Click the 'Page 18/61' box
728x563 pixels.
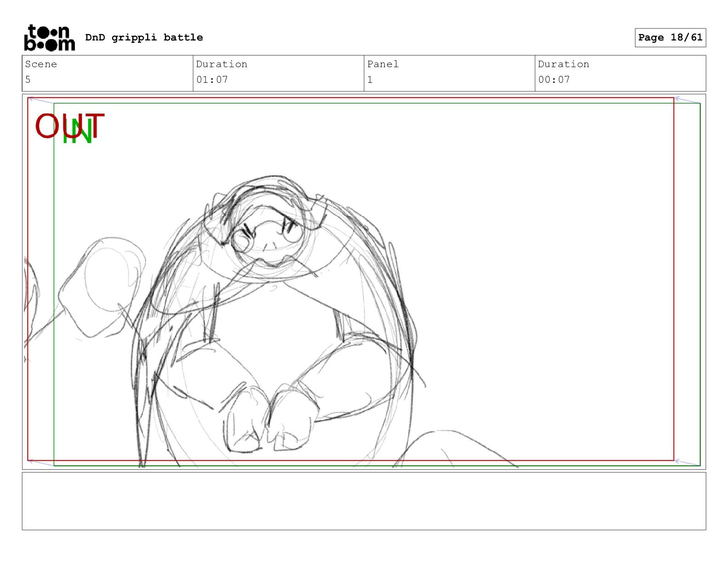(x=670, y=37)
